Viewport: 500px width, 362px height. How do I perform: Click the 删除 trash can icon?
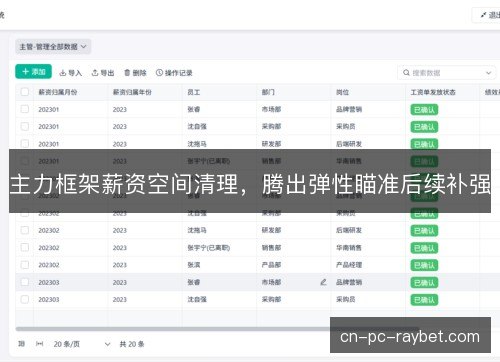pos(127,73)
